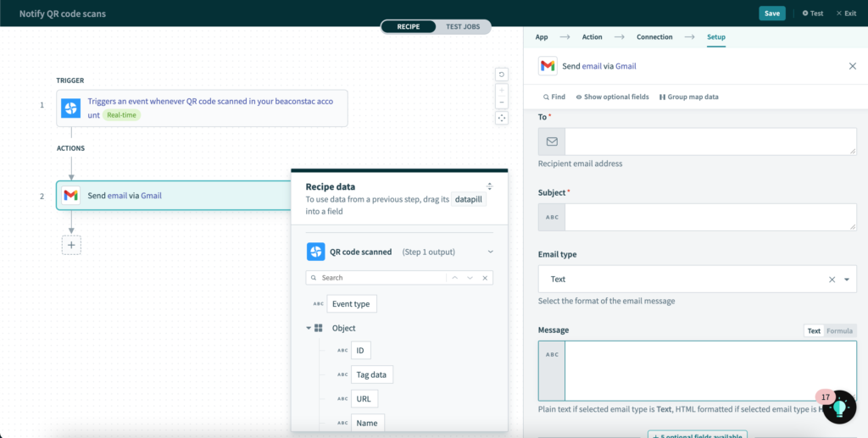The height and width of the screenshot is (438, 868).
Task: Select the Setup step tab
Action: (x=715, y=37)
